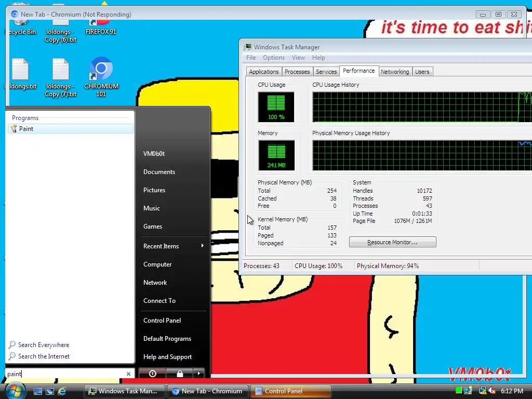Clear the Start search box with X

(129, 374)
